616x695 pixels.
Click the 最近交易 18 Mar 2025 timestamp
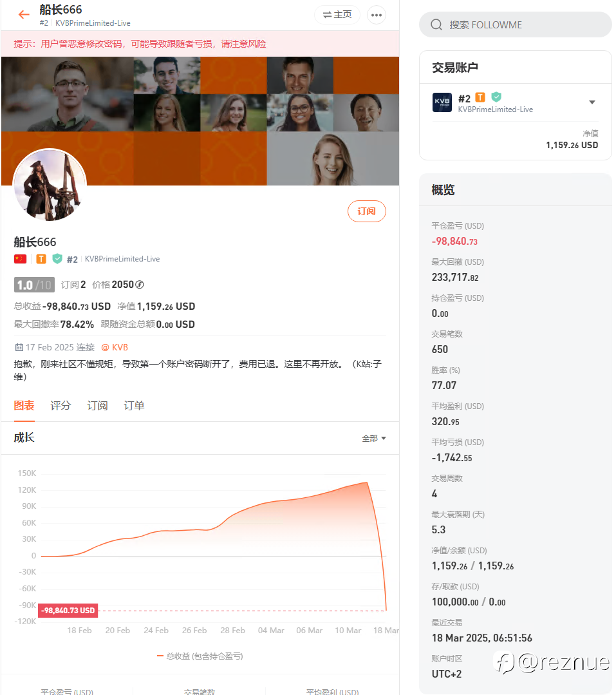click(482, 638)
